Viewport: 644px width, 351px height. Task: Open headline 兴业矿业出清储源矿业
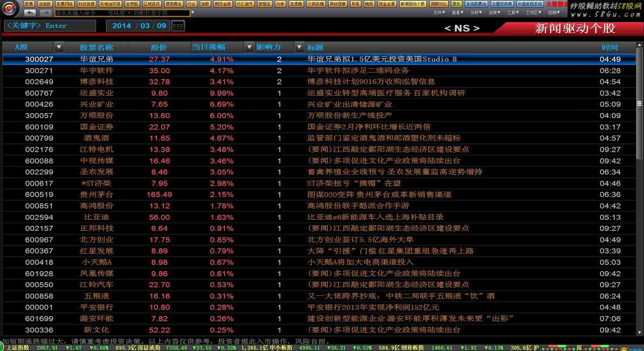(350, 104)
